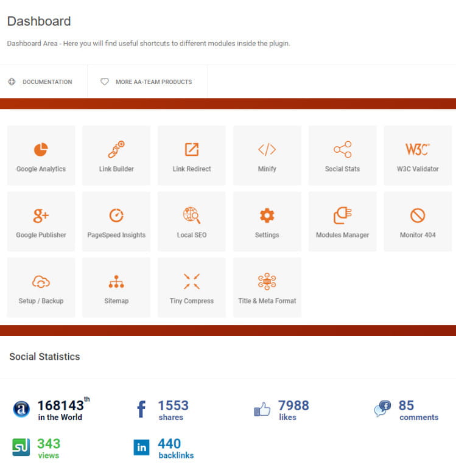Open the Setup / Backup cloud icon
The height and width of the screenshot is (476, 456).
point(41,281)
